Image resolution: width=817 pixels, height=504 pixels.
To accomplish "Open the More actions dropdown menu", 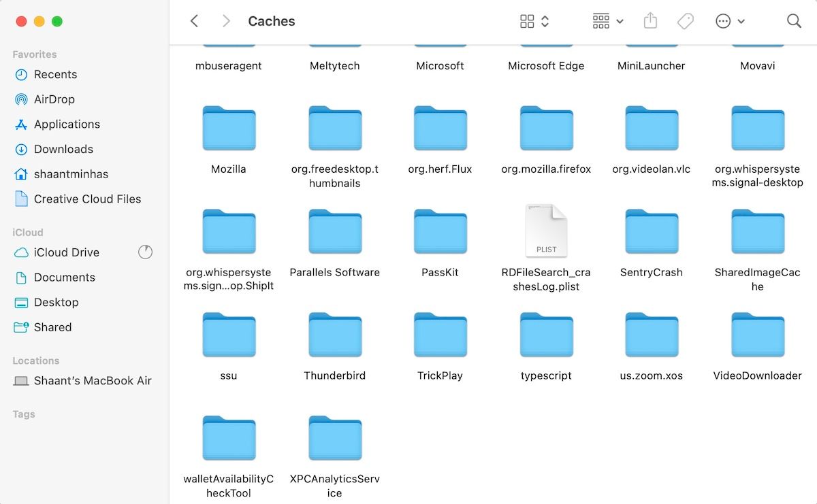I will click(729, 21).
